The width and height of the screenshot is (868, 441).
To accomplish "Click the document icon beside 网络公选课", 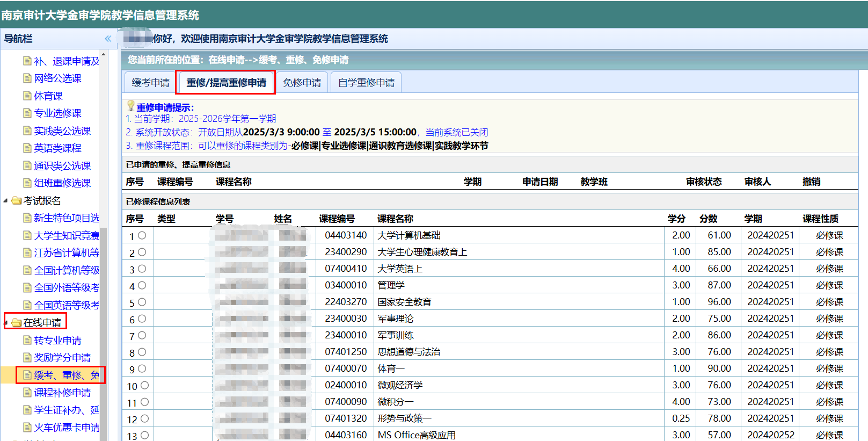I will [x=27, y=78].
